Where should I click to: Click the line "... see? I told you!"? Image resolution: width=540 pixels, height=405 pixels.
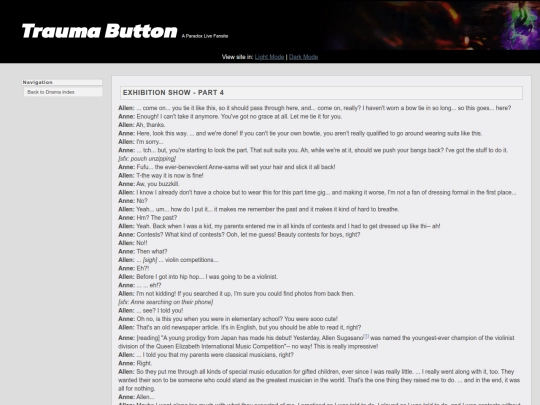click(151, 310)
